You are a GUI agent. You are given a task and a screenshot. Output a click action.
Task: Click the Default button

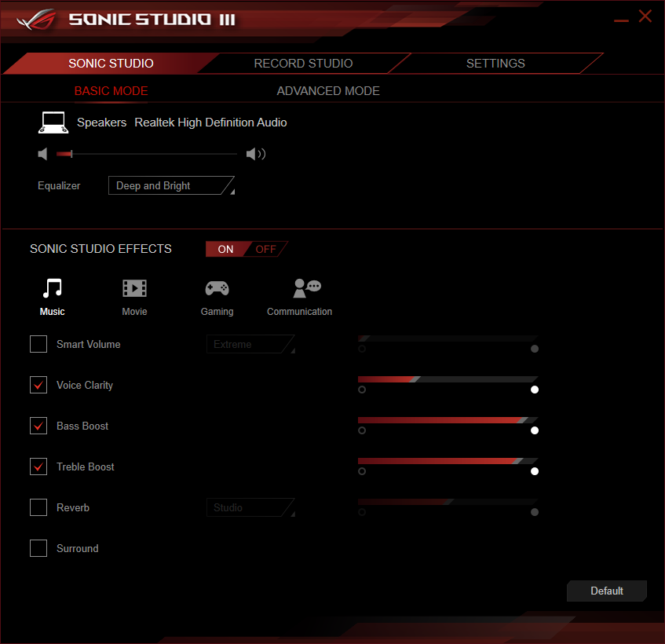point(606,591)
